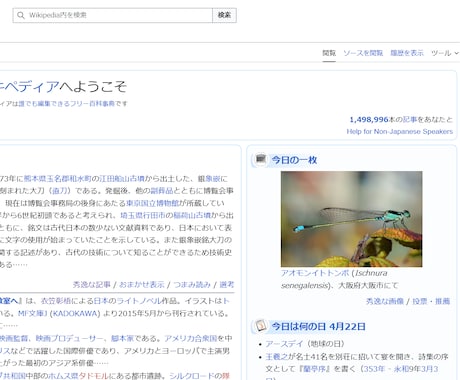Open the 秀逸な画像 link
Viewport: 460px width, 380px height.
point(385,301)
